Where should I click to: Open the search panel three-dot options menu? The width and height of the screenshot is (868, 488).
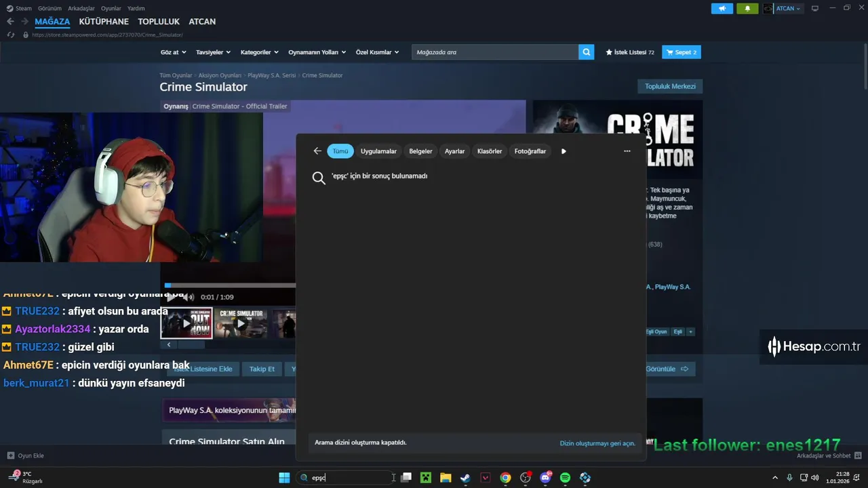tap(627, 151)
